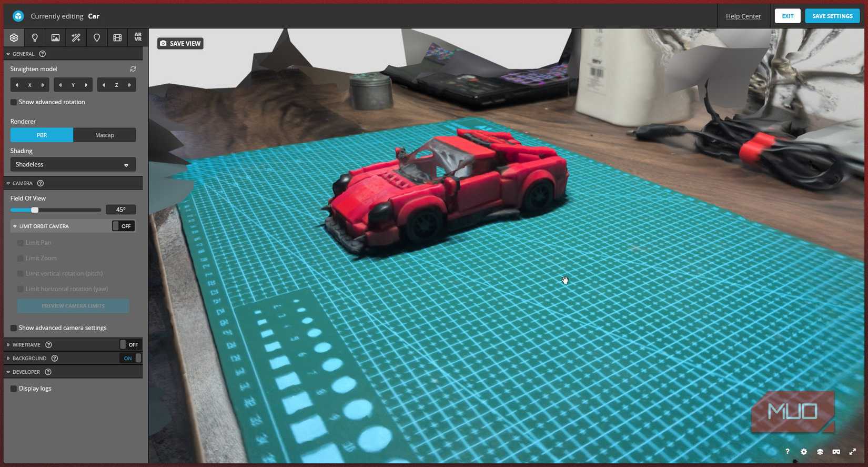868x467 pixels.
Task: Click Camera section help icon
Action: [41, 183]
